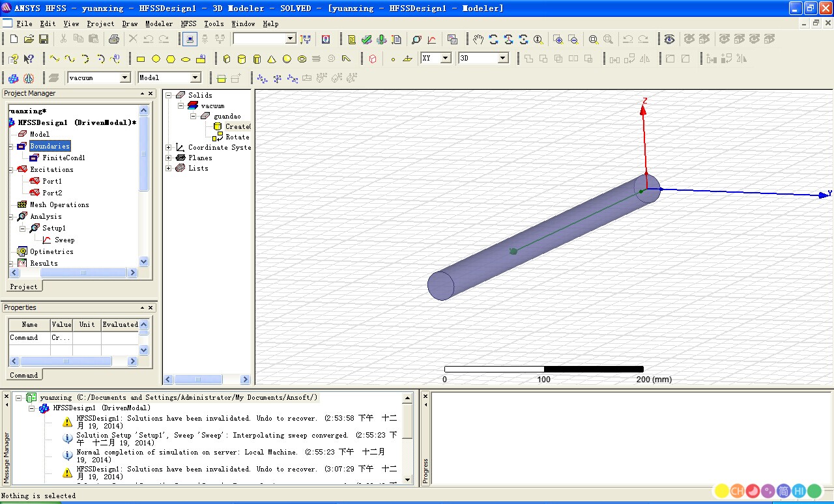
Task: Select the Draw Cone tool
Action: tap(272, 59)
